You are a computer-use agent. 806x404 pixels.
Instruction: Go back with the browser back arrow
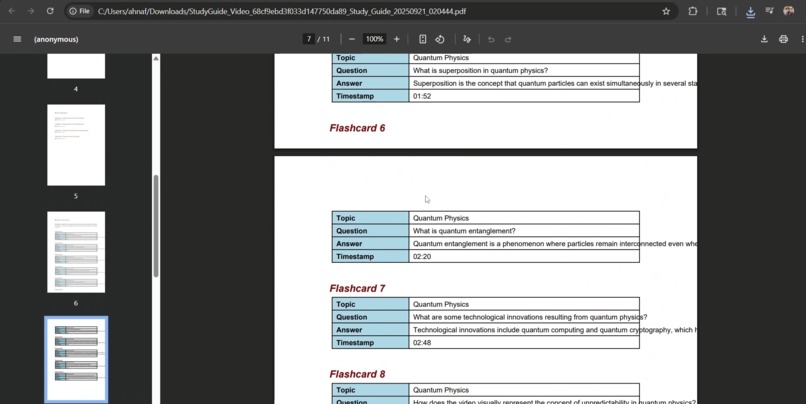[12, 11]
